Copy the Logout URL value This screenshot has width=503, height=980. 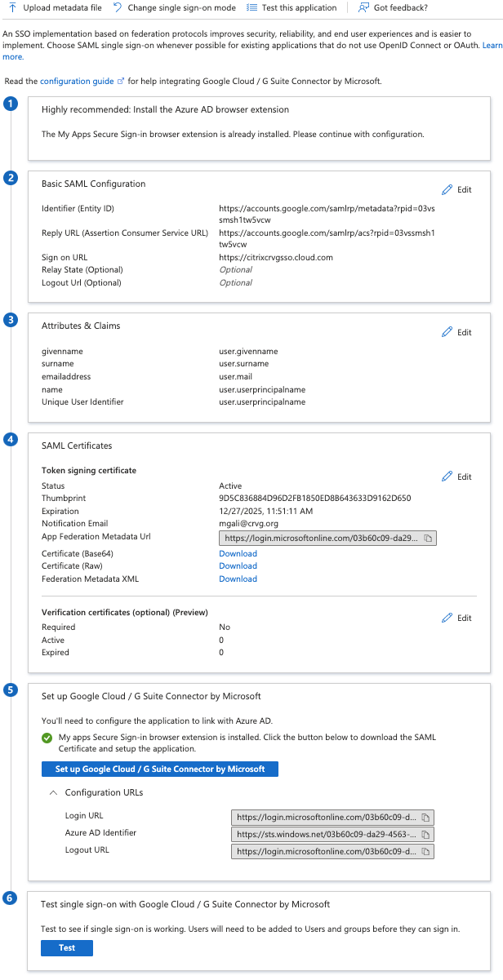(x=425, y=851)
